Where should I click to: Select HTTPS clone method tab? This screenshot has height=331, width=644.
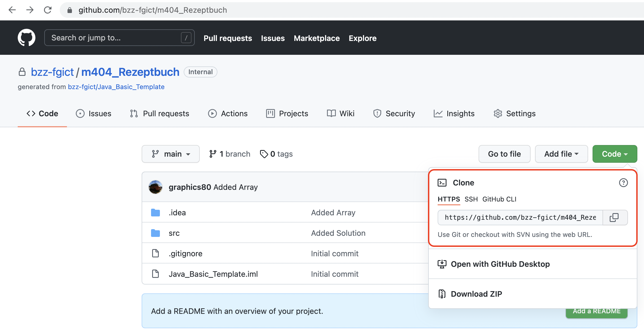click(x=448, y=199)
